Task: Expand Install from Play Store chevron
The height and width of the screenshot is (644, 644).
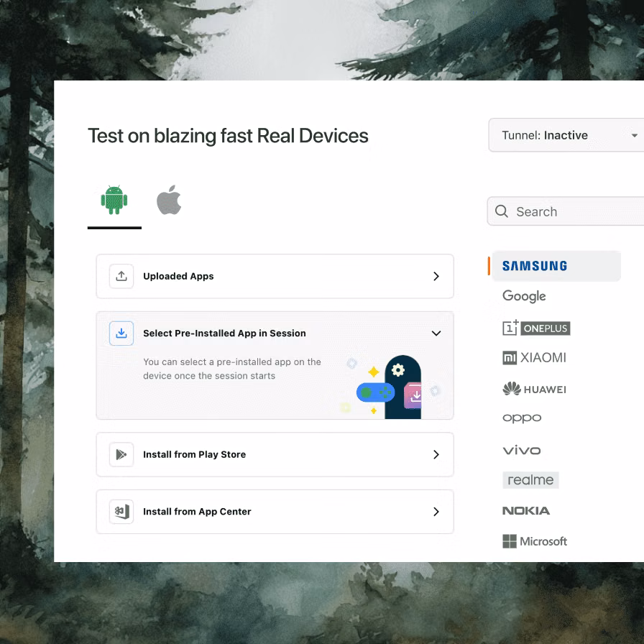Action: point(436,454)
